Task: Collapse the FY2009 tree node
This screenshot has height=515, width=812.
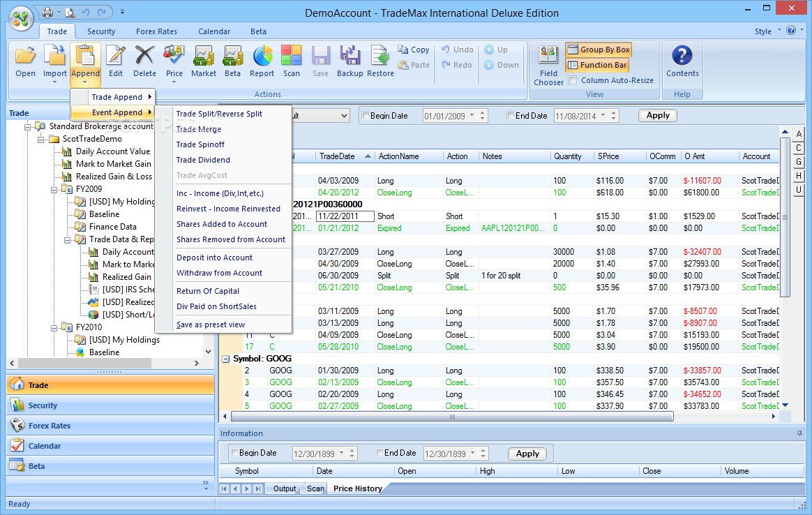Action: (54, 190)
